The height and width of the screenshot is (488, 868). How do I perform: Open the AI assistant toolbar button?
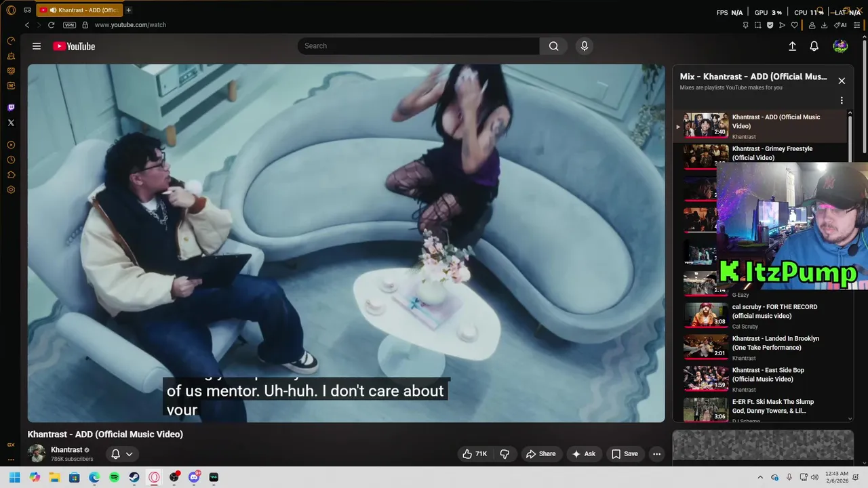[x=840, y=25]
